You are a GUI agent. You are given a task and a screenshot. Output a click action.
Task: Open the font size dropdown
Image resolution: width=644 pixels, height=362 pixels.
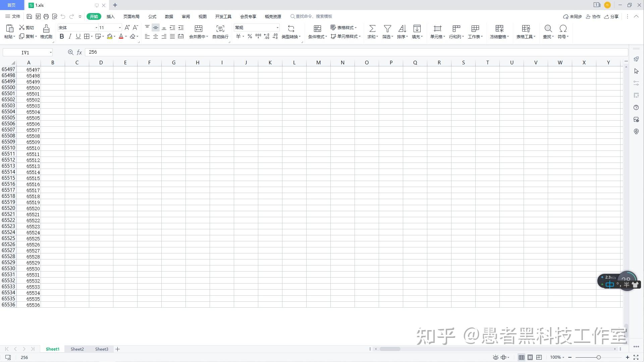click(119, 27)
